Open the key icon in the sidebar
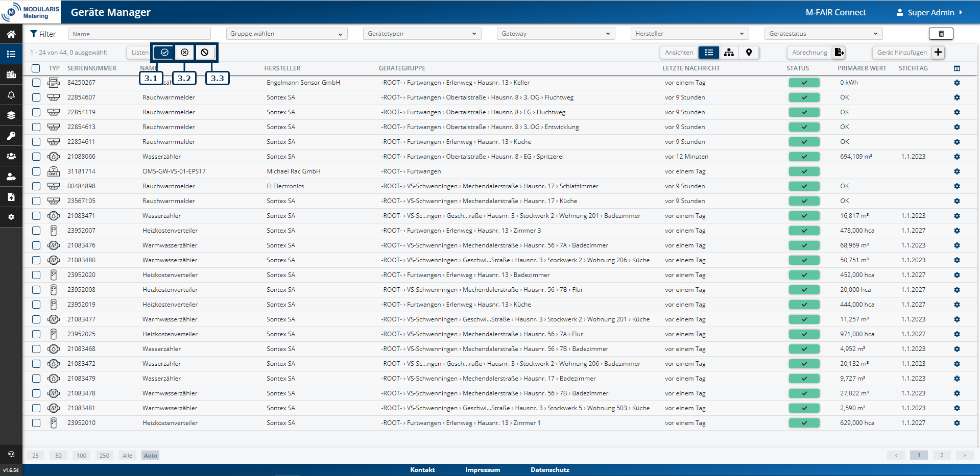 11,136
